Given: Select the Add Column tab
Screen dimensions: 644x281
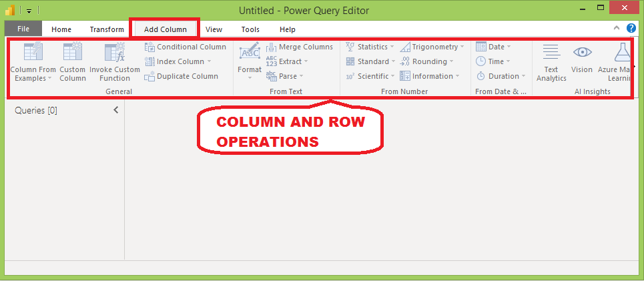Looking at the screenshot, I should point(165,29).
